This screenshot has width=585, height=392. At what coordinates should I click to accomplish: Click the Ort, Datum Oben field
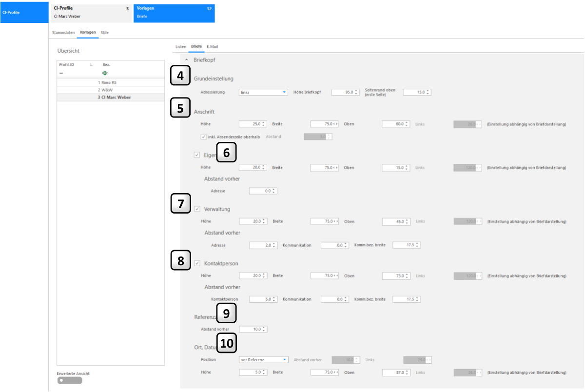pos(396,372)
